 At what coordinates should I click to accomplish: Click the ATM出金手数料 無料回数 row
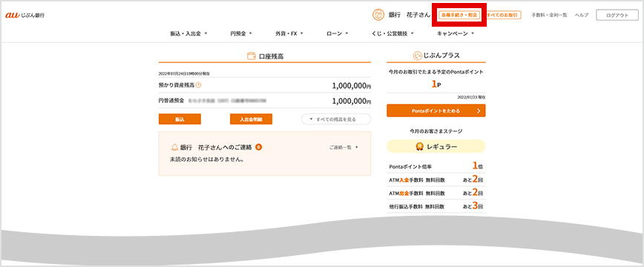coord(436,192)
